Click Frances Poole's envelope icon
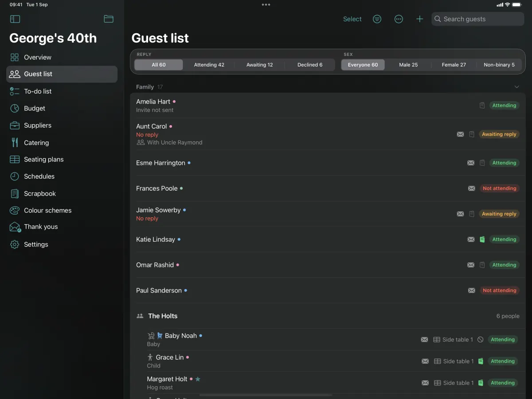Image resolution: width=532 pixels, height=399 pixels. [472, 188]
